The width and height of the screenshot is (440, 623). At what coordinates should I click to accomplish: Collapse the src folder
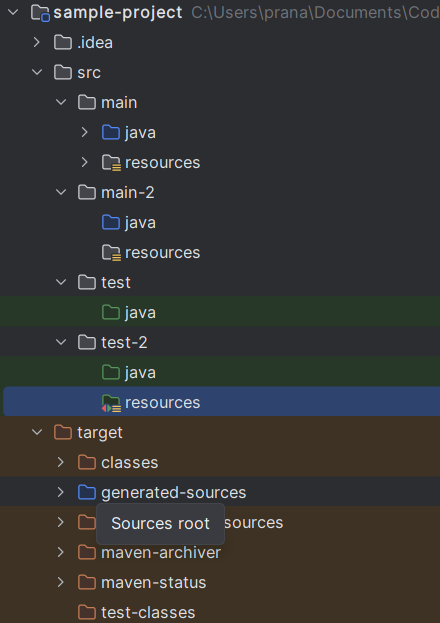click(x=37, y=72)
